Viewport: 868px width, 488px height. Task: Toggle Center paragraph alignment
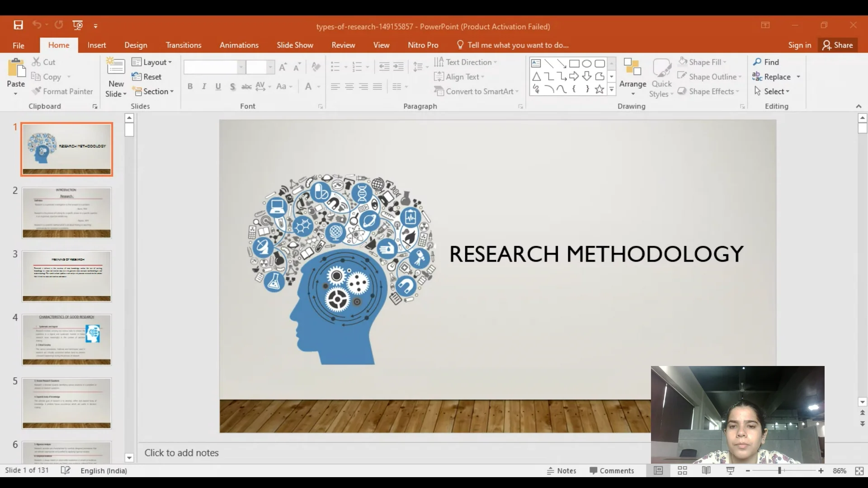pos(349,86)
